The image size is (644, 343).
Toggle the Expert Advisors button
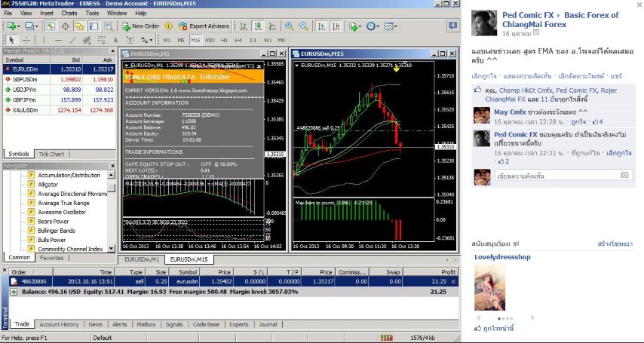tap(204, 26)
